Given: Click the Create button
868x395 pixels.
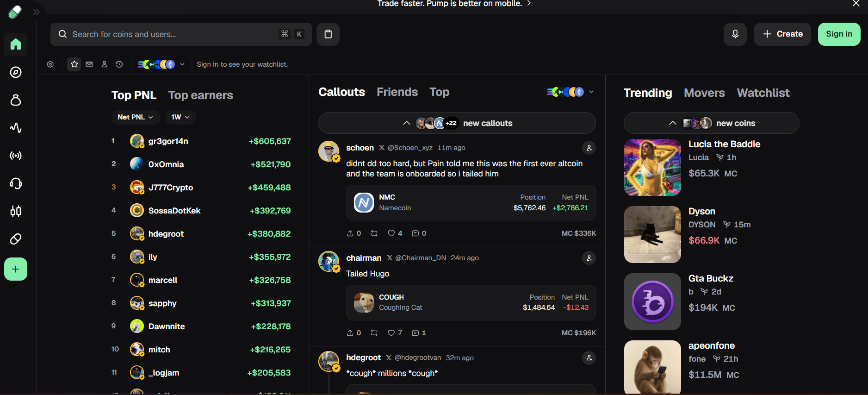Looking at the screenshot, I should click(782, 34).
